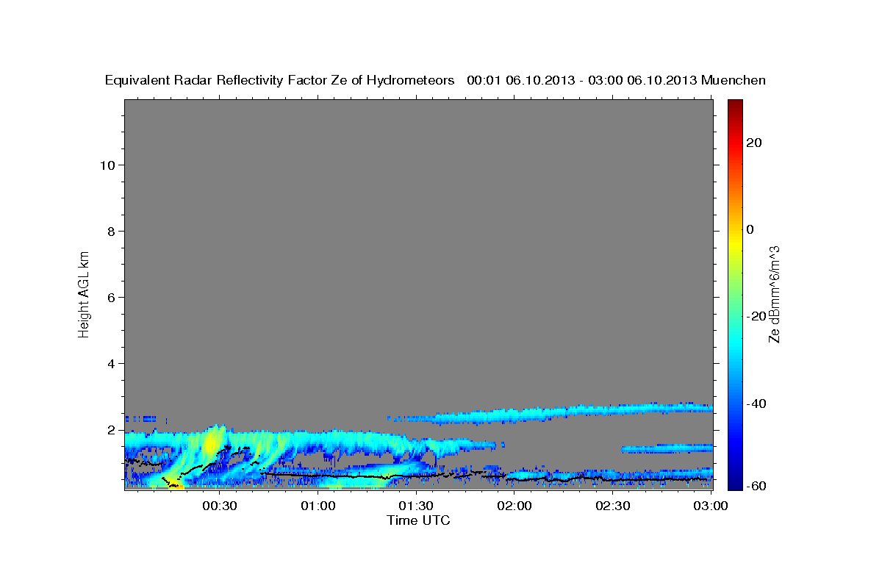Click the yellow high-reflectivity core near 00:30

pyautogui.click(x=212, y=443)
